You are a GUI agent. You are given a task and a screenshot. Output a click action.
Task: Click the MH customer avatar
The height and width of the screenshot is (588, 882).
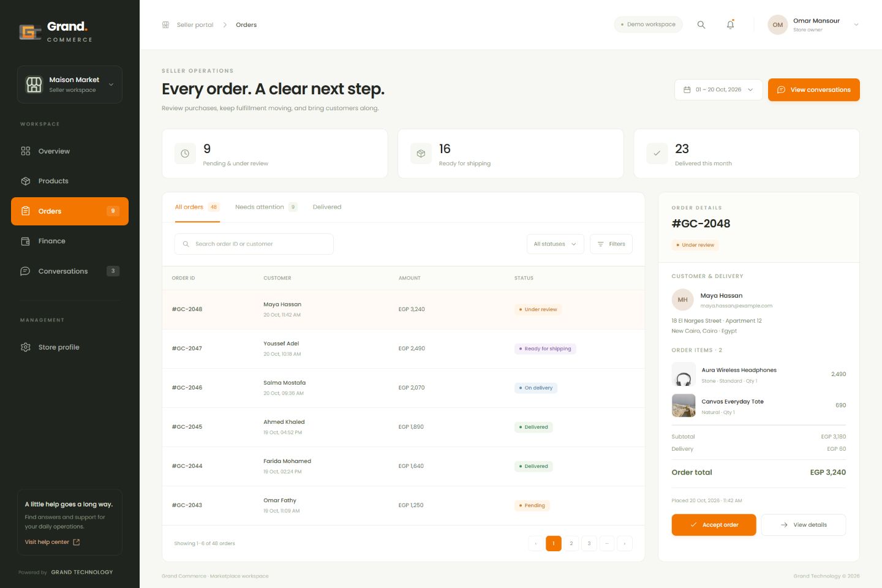click(682, 300)
